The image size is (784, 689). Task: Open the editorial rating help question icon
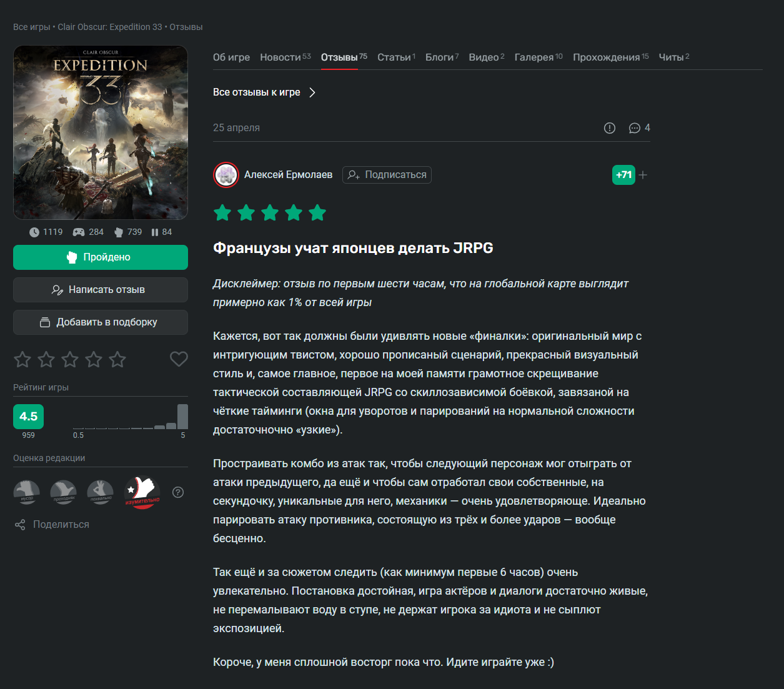click(178, 492)
